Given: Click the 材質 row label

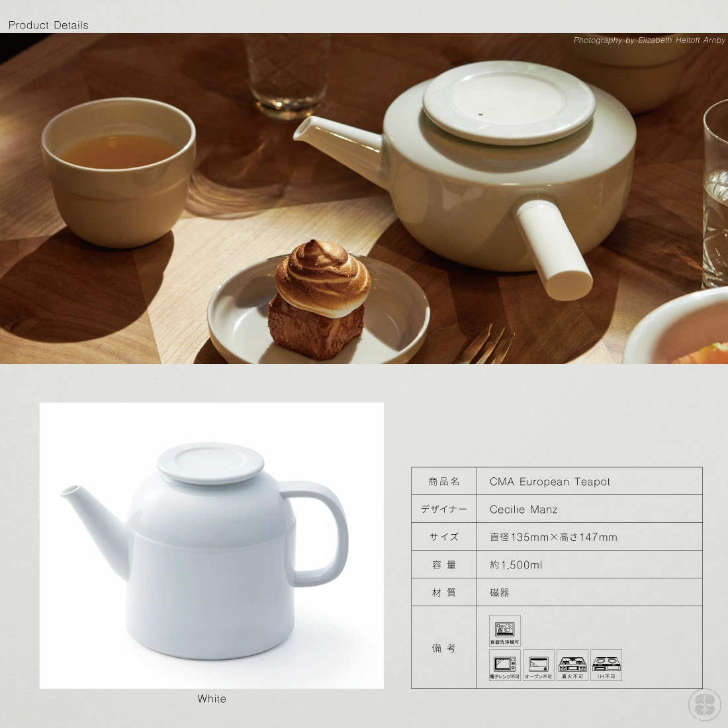Looking at the screenshot, I should click(x=444, y=592).
